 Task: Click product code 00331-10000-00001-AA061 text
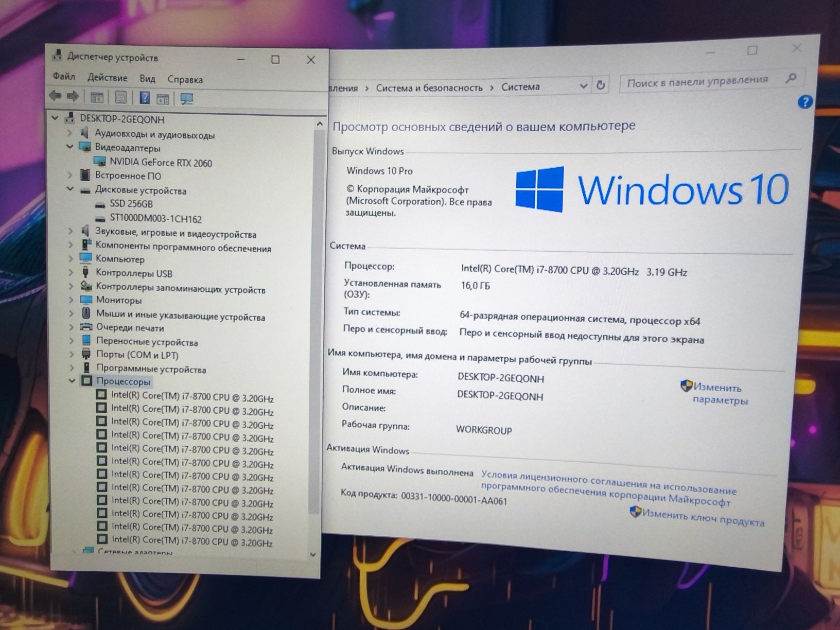tap(454, 498)
